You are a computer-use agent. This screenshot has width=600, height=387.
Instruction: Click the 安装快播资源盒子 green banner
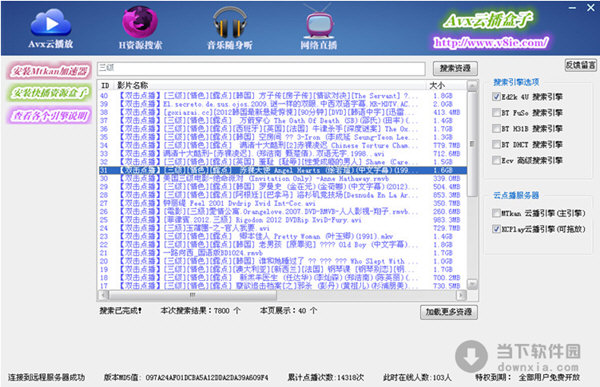(x=49, y=93)
